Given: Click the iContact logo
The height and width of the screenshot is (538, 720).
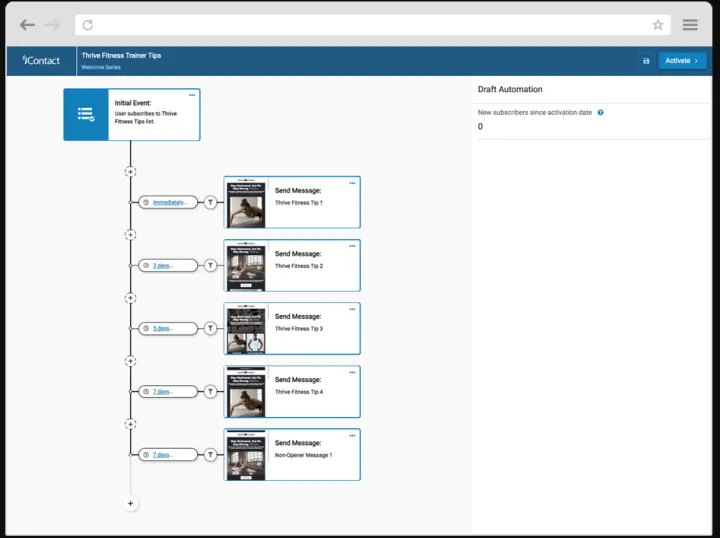Looking at the screenshot, I should click(41, 60).
